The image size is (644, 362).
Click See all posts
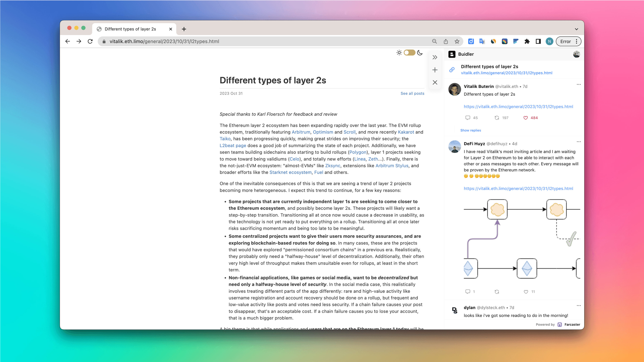pos(412,93)
